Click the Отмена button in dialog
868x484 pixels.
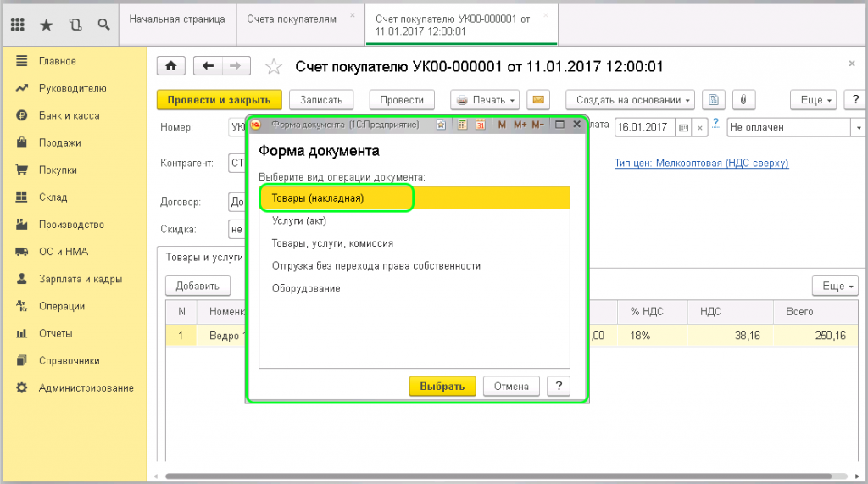click(511, 386)
